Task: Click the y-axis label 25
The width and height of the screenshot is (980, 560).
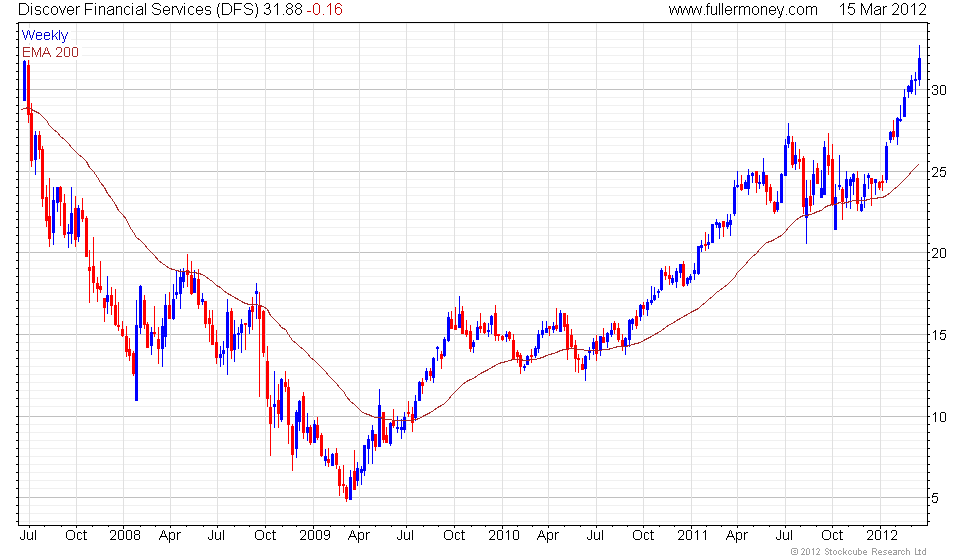Action: tap(939, 172)
